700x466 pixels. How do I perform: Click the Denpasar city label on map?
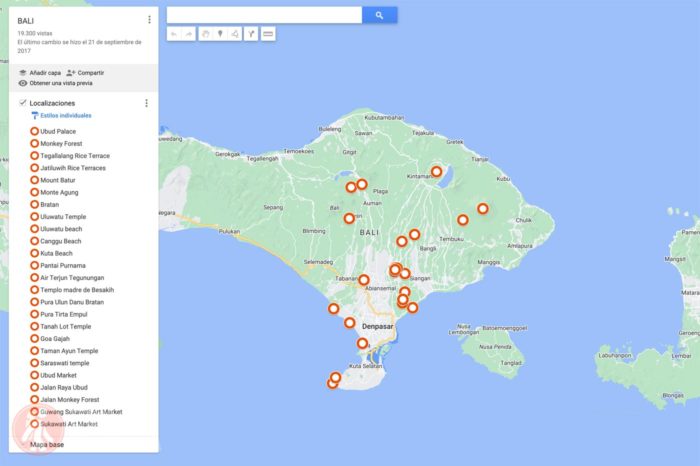[x=378, y=327]
